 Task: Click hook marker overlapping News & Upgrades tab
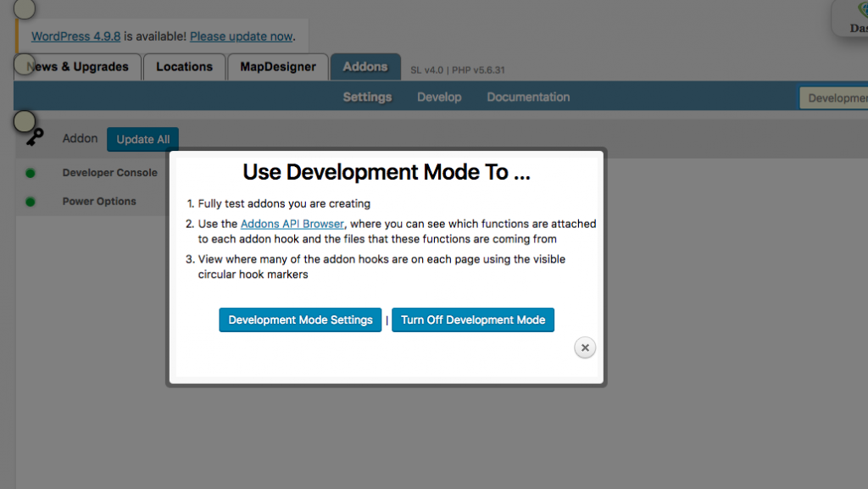pyautogui.click(x=25, y=64)
